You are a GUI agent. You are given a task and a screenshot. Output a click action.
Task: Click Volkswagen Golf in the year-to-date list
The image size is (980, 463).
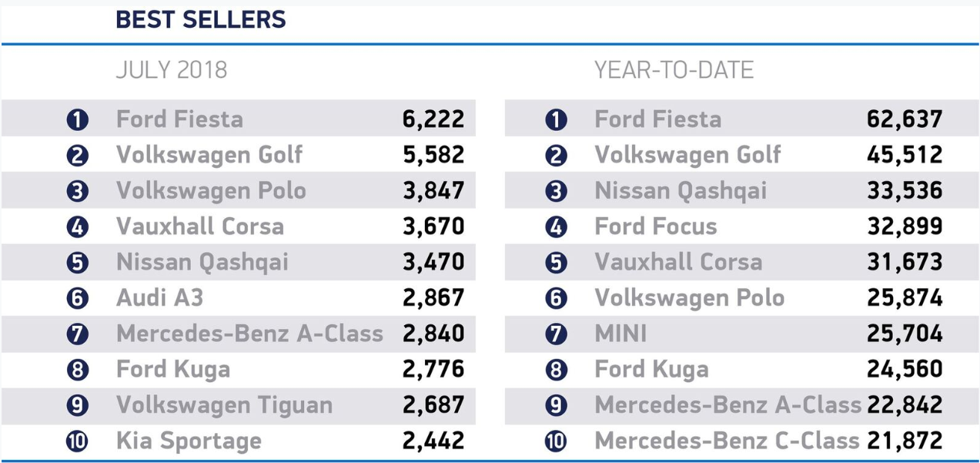click(687, 155)
